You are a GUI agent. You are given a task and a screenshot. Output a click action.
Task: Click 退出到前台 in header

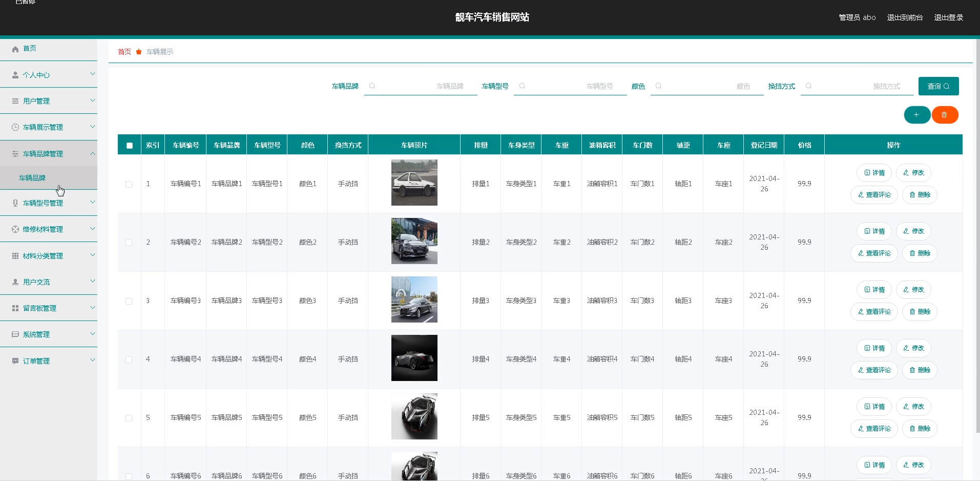click(x=905, y=17)
